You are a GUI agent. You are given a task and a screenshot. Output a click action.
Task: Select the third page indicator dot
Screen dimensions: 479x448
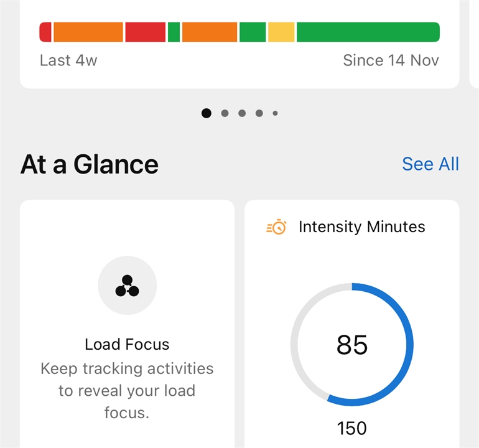(x=242, y=113)
